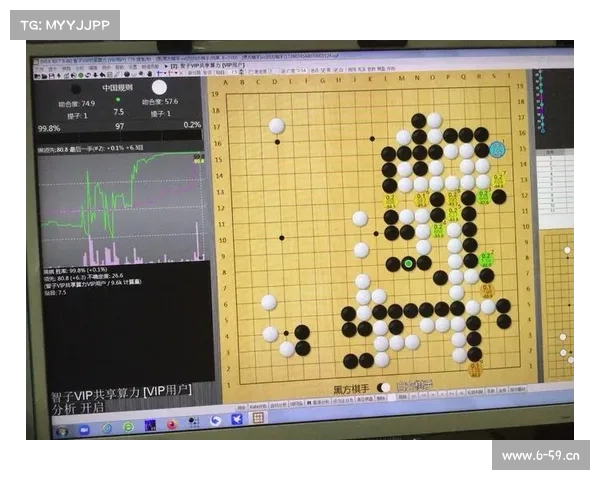Click the green circle icon in top toolbar
The height and width of the screenshot is (480, 600).
click(x=81, y=75)
